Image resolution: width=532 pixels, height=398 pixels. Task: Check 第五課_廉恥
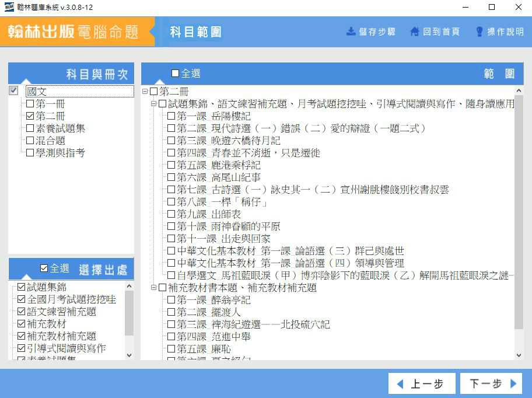pyautogui.click(x=171, y=349)
